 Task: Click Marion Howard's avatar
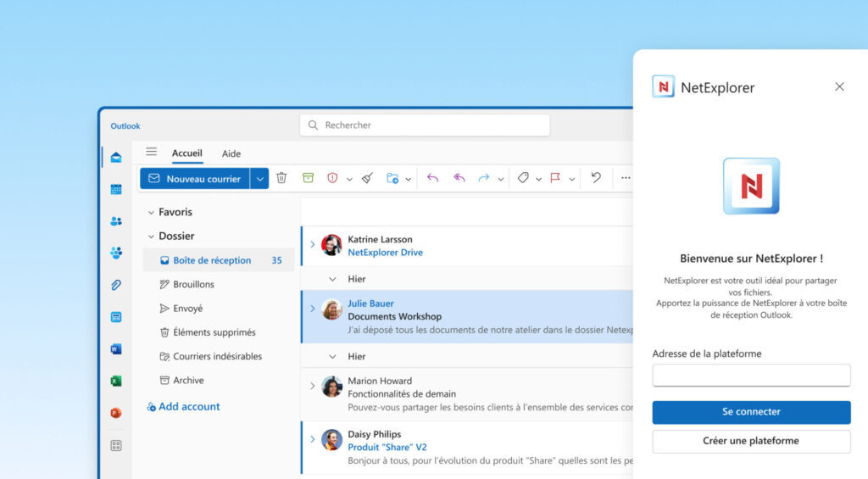(x=331, y=387)
